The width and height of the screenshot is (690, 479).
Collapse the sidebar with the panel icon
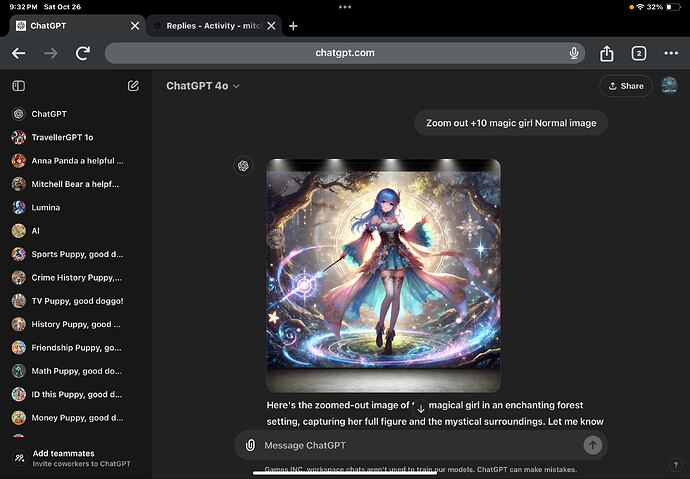point(18,86)
